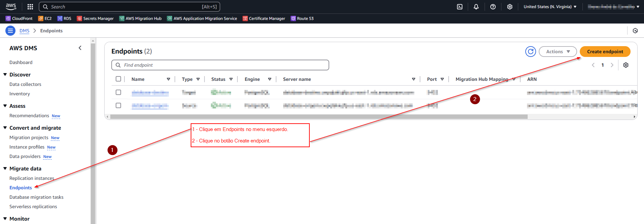Check the first endpoint row checkbox
Screen dimensions: 644x224
tap(118, 92)
